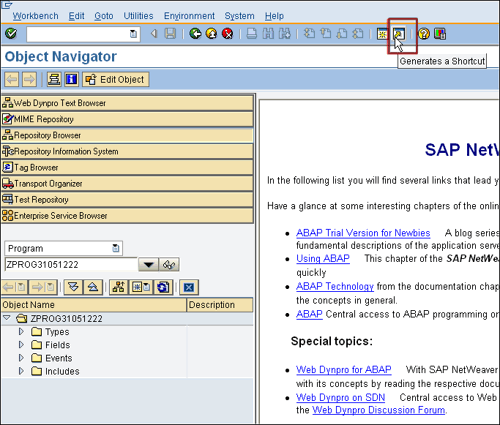Open Web Dynpro Discussion Forum link
This screenshot has width=500, height=425.
pyautogui.click(x=379, y=410)
